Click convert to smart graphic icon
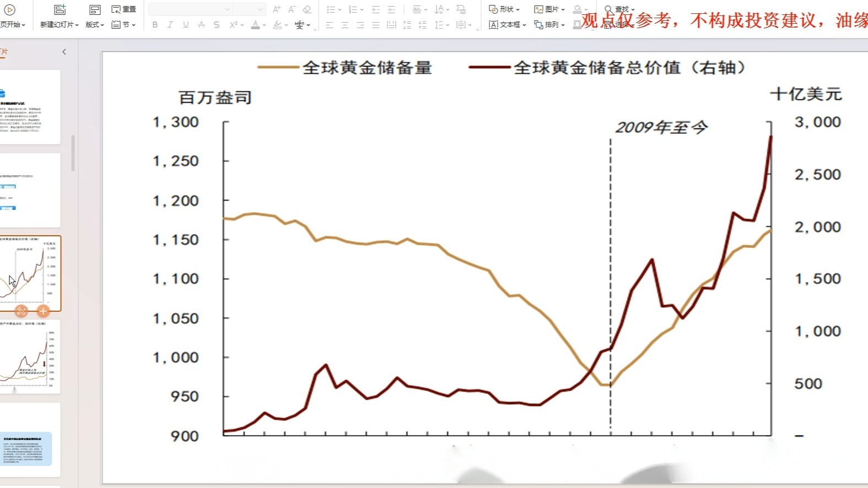The image size is (868, 488). click(x=461, y=9)
